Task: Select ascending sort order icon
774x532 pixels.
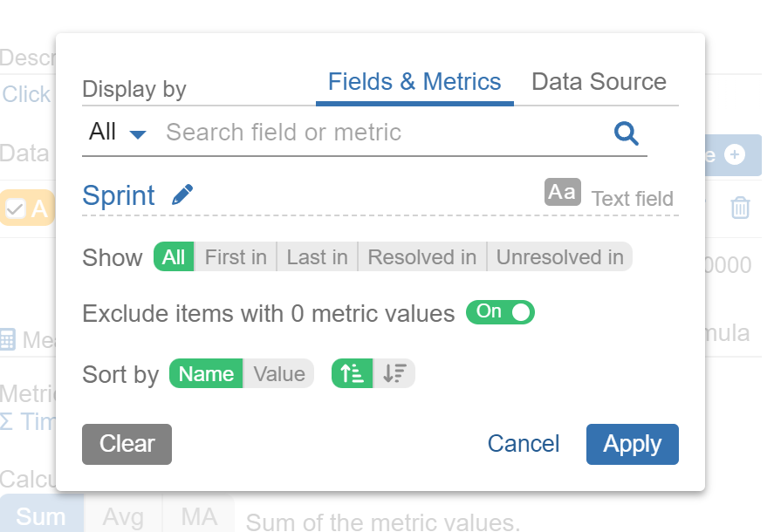Action: tap(351, 373)
